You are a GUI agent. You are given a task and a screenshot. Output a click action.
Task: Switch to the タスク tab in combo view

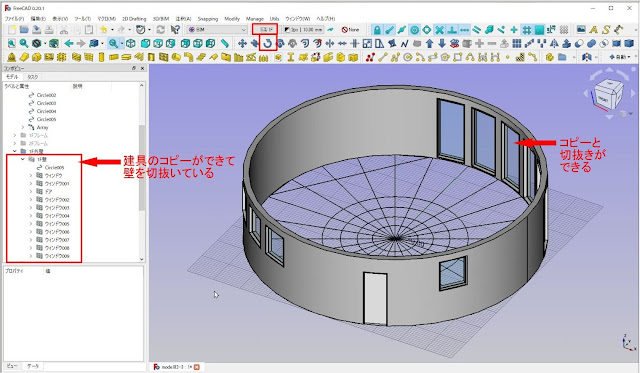click(x=33, y=77)
